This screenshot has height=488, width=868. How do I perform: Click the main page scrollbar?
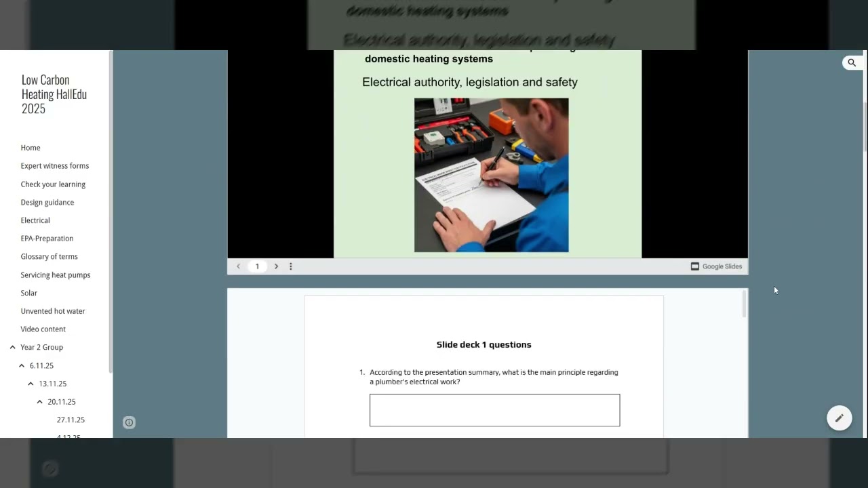pos(865,127)
